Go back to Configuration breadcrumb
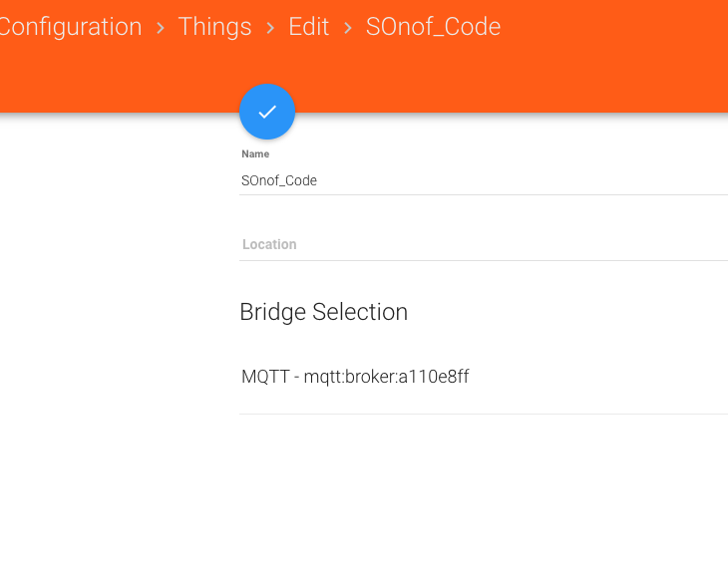 (70, 27)
